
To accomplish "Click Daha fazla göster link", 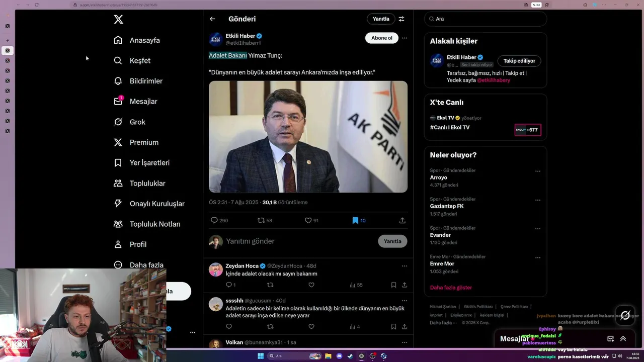I will click(x=451, y=288).
